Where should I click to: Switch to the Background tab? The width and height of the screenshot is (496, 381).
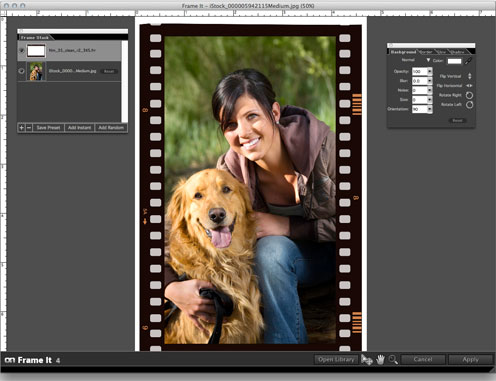[403, 52]
